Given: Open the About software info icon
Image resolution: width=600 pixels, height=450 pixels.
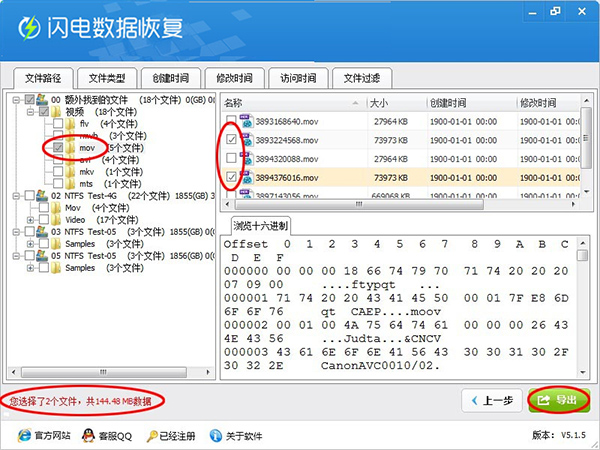Looking at the screenshot, I should click(x=216, y=435).
